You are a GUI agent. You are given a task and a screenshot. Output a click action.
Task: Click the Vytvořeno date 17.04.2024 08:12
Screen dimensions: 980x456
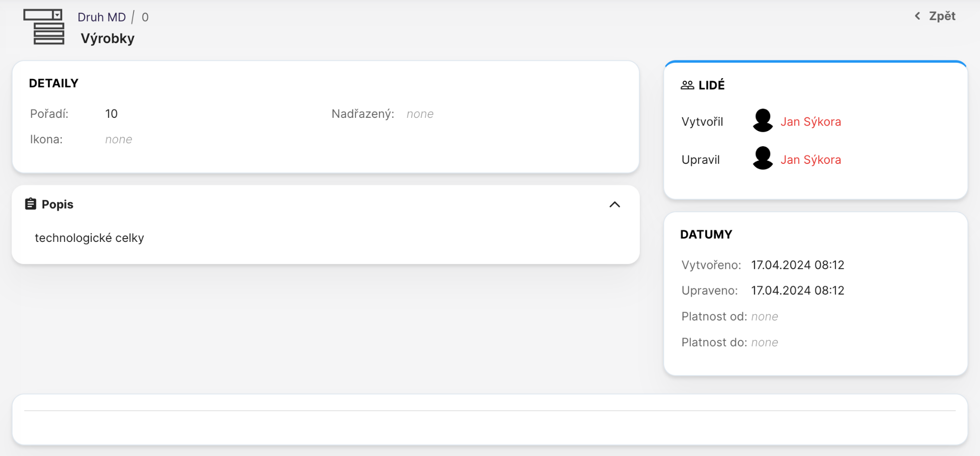[x=797, y=265]
